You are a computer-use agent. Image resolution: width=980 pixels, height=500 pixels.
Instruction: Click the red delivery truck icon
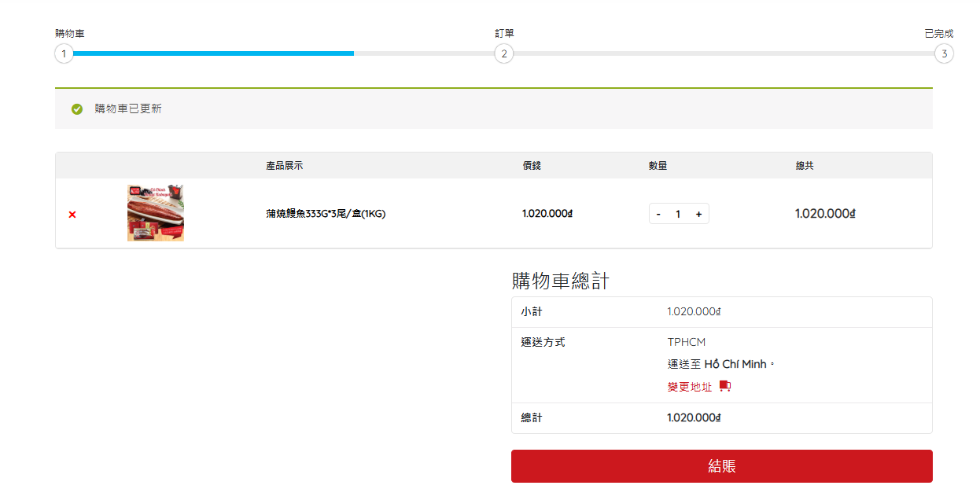pyautogui.click(x=725, y=386)
